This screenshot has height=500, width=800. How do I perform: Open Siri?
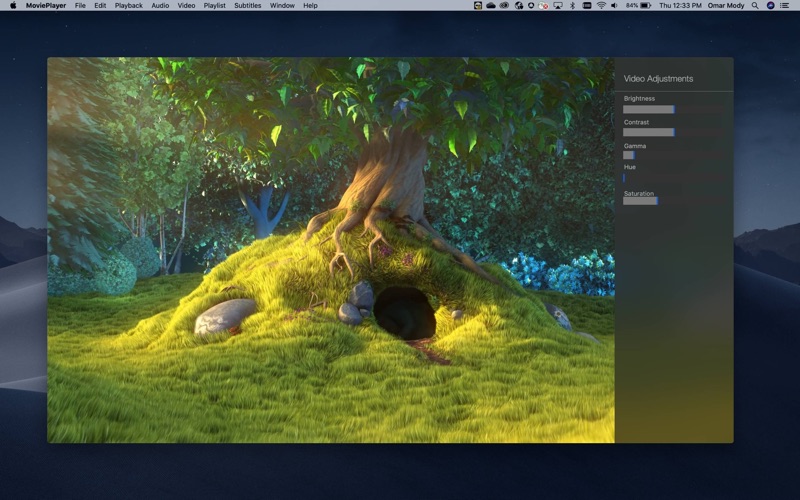(x=770, y=6)
